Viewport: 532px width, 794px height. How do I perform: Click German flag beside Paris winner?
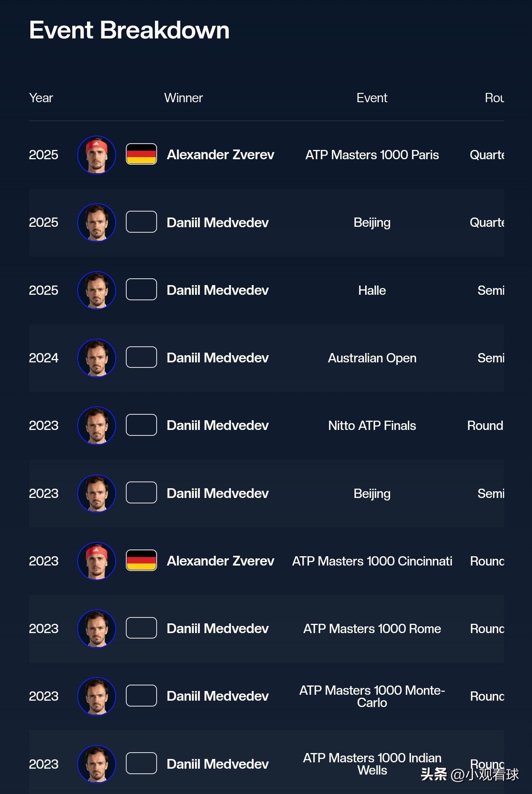pos(141,154)
